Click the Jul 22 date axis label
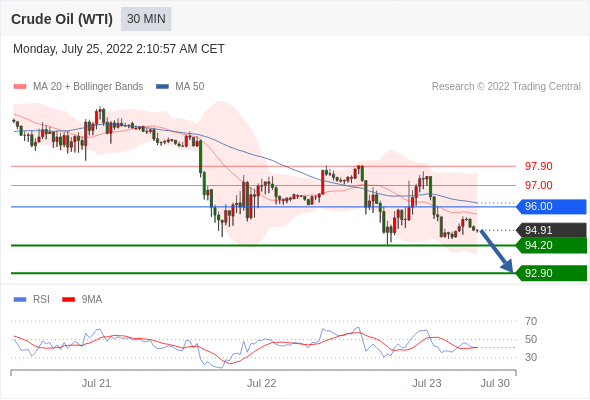The height and width of the screenshot is (400, 590). (x=262, y=383)
